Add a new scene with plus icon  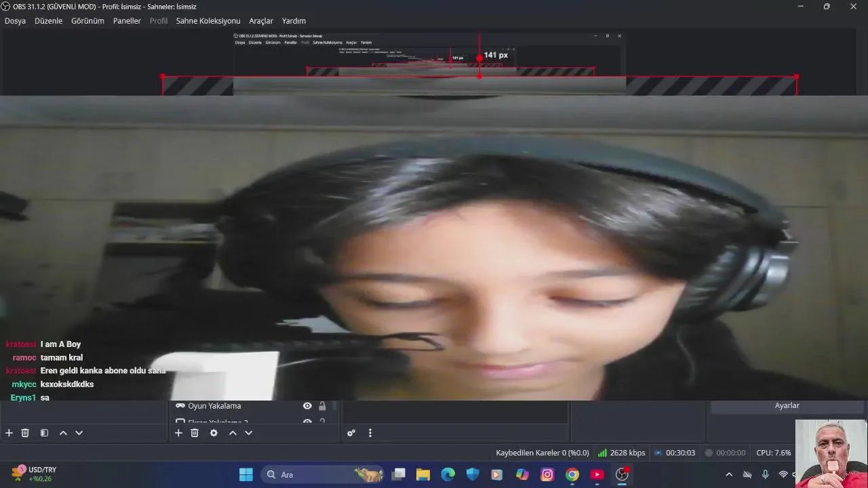(x=9, y=432)
